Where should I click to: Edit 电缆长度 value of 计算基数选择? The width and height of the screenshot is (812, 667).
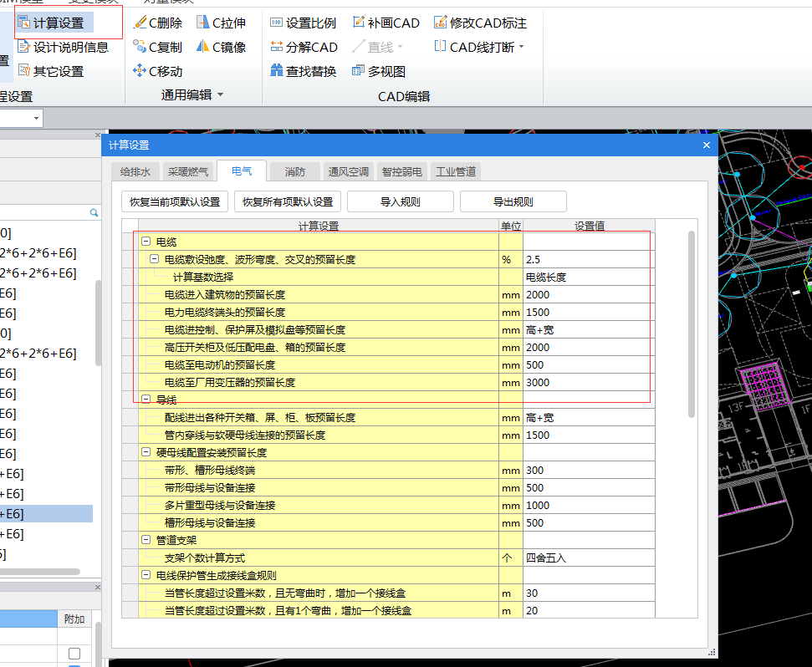tap(589, 277)
